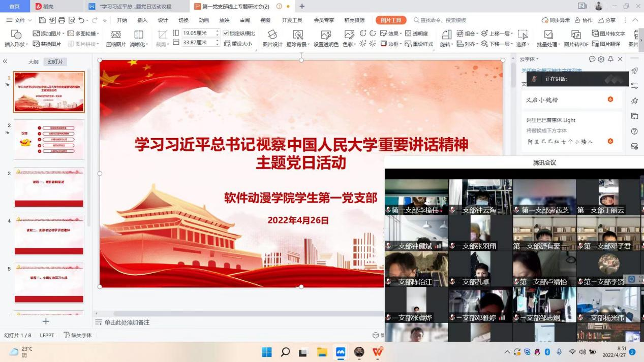Click the command search box 查找命令

click(x=442, y=20)
